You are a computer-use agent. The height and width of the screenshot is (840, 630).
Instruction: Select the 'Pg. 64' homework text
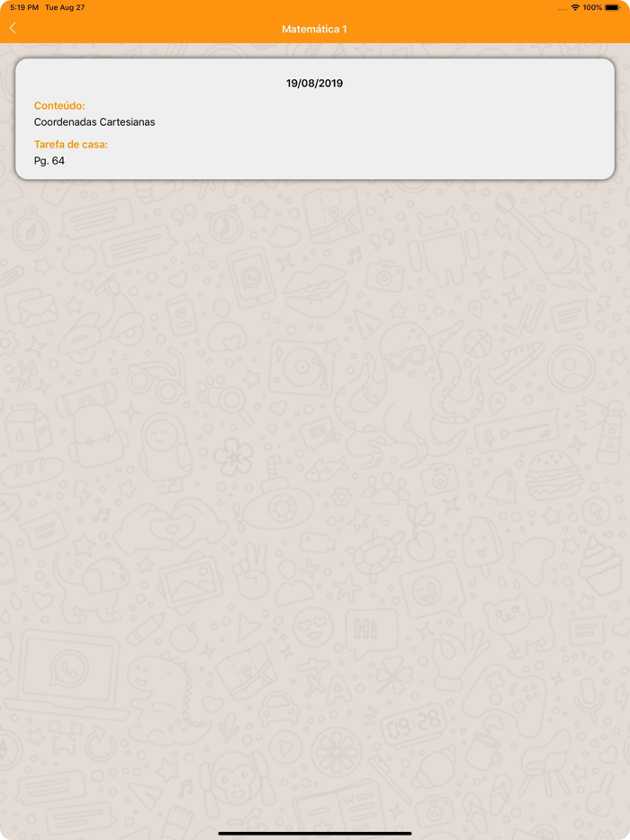pyautogui.click(x=49, y=161)
